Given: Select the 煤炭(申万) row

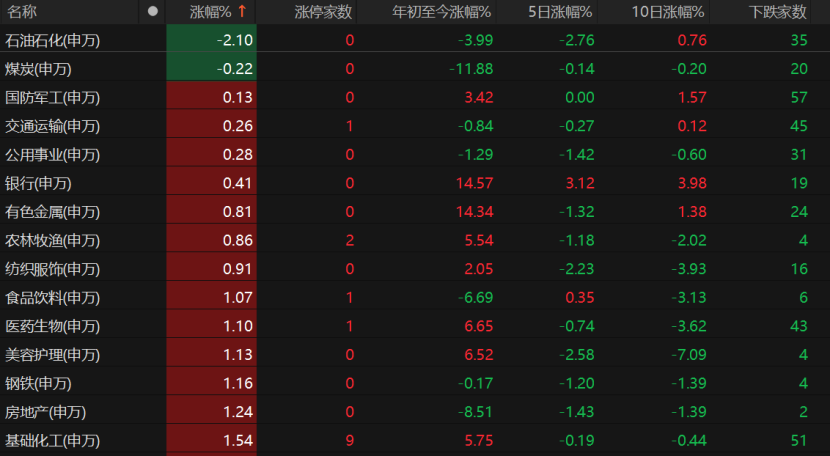Looking at the screenshot, I should (415, 68).
